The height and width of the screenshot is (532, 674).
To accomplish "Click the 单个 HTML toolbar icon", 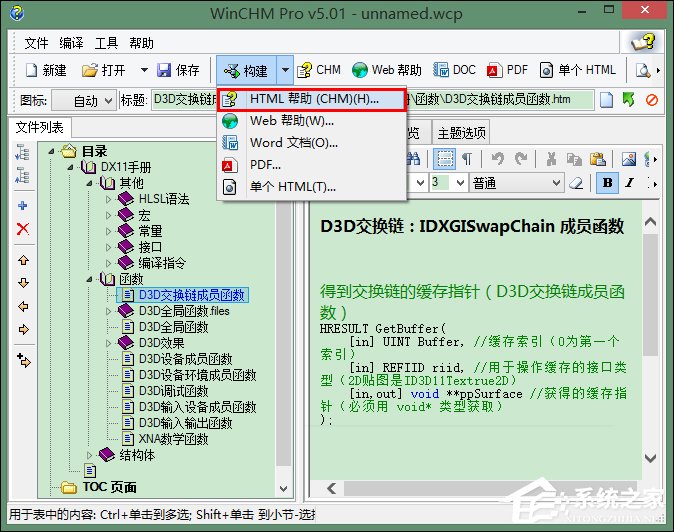I will 577,70.
